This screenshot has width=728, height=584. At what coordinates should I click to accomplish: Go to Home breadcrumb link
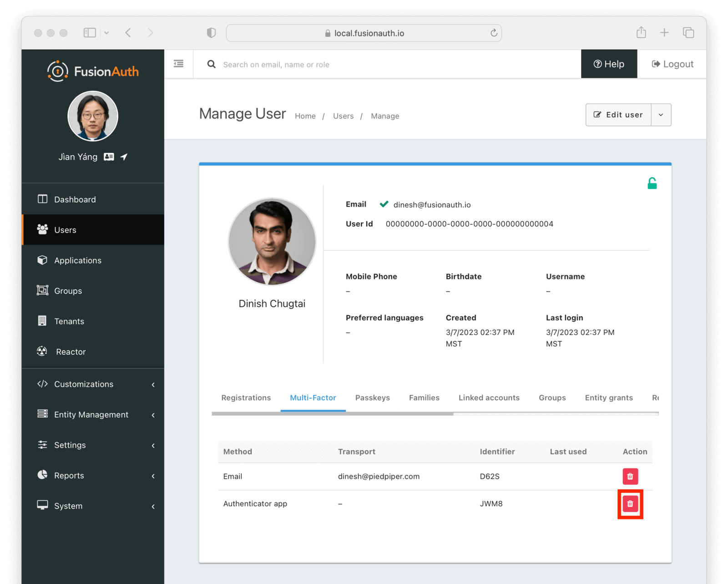(305, 116)
